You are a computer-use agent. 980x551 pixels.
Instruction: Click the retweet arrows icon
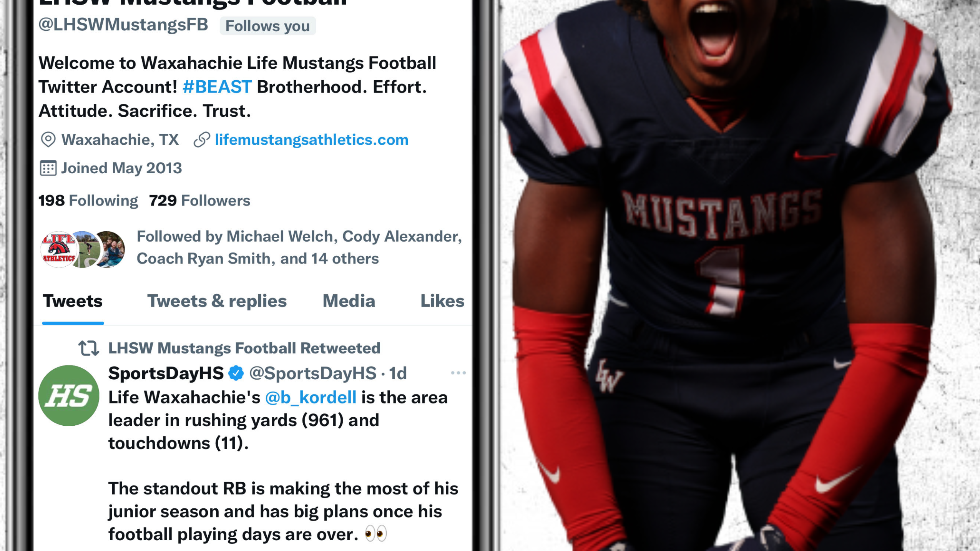[x=89, y=348]
